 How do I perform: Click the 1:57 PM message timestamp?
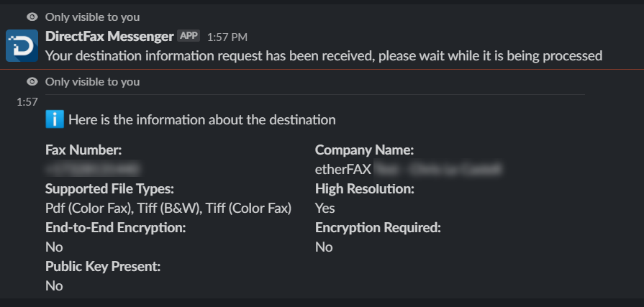coord(227,37)
